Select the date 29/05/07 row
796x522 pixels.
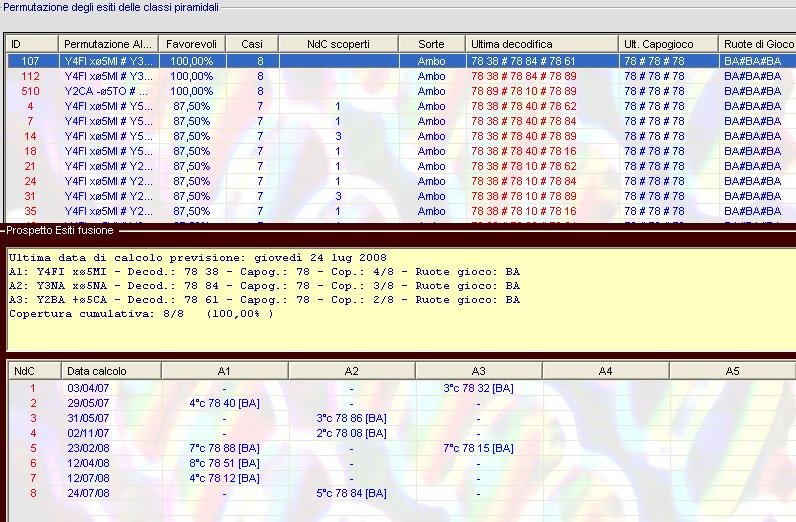[x=403, y=403]
